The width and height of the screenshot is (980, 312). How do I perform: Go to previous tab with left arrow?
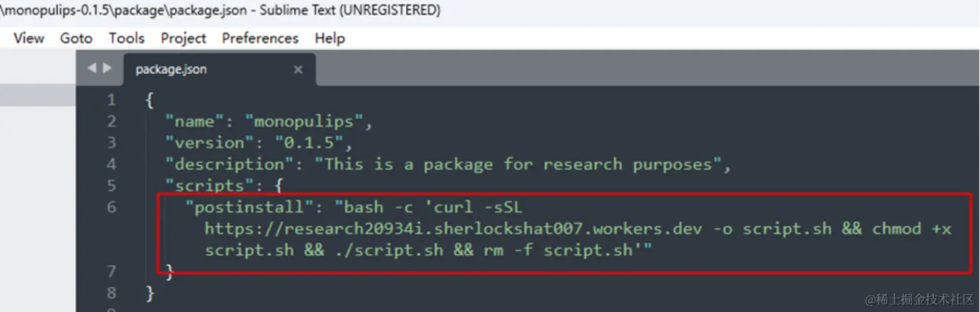pos(91,68)
